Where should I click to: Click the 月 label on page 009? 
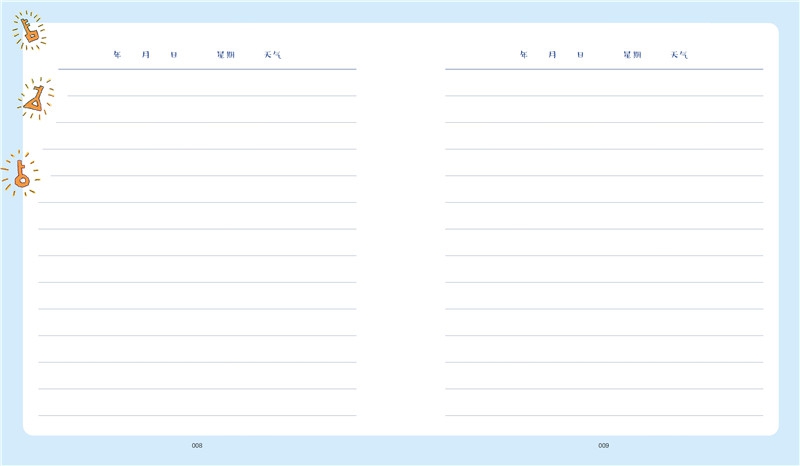[553, 55]
